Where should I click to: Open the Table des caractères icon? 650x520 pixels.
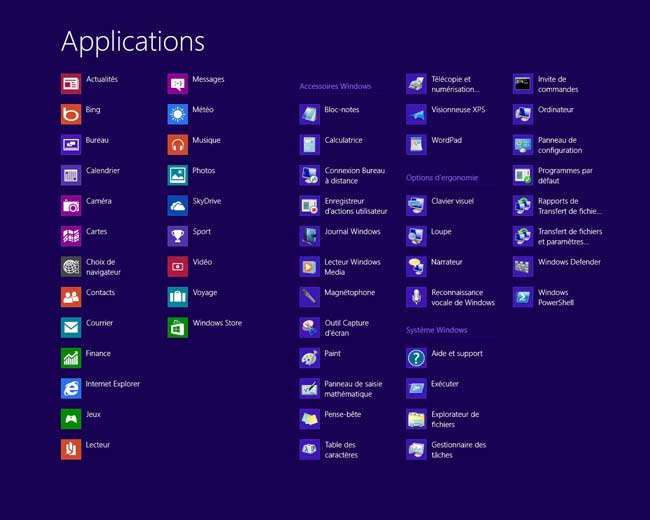(310, 449)
